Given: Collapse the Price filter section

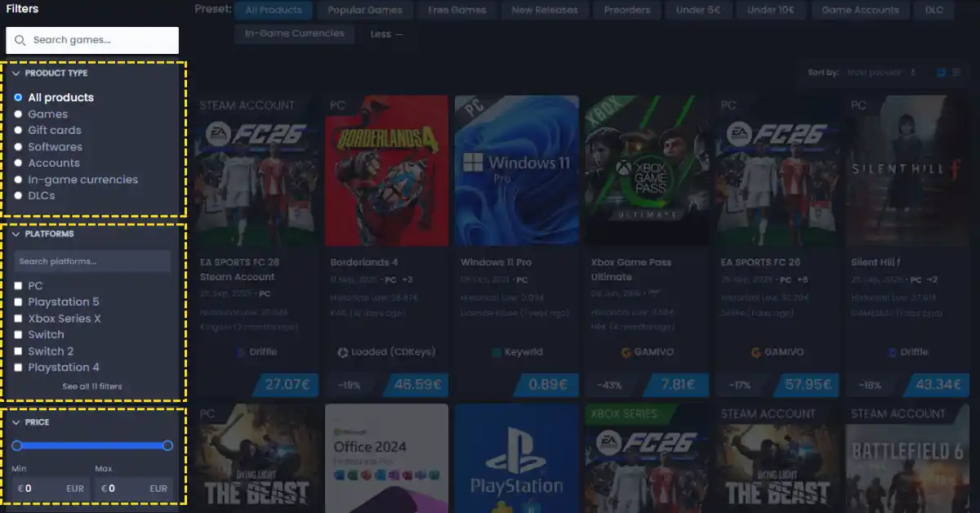Looking at the screenshot, I should pyautogui.click(x=15, y=422).
